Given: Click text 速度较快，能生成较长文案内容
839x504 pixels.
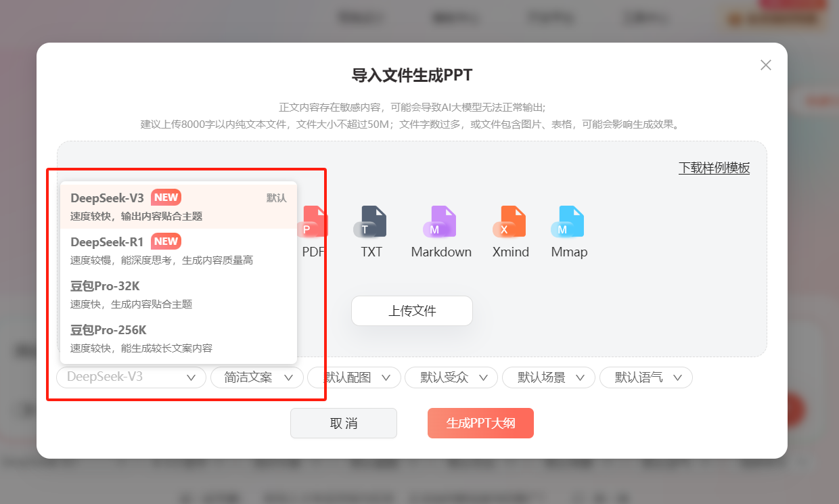Looking at the screenshot, I should (x=141, y=348).
